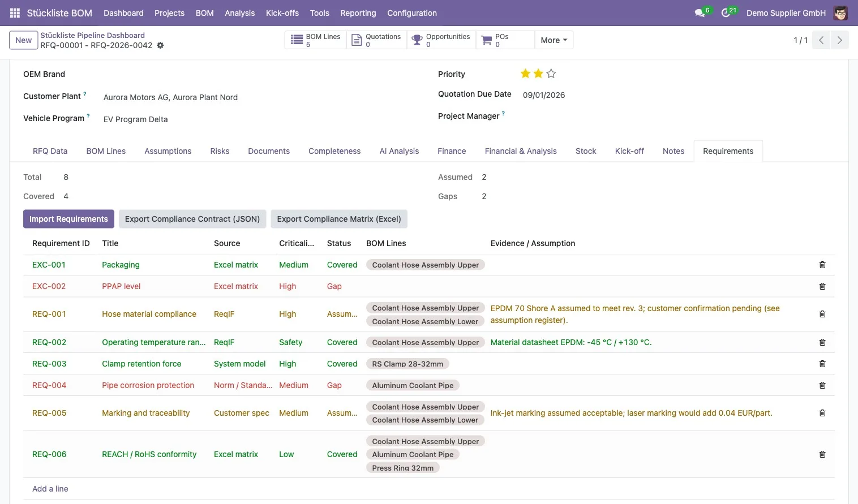Delete the REQ-001 Hose material compliance row
The width and height of the screenshot is (858, 504).
(x=822, y=314)
